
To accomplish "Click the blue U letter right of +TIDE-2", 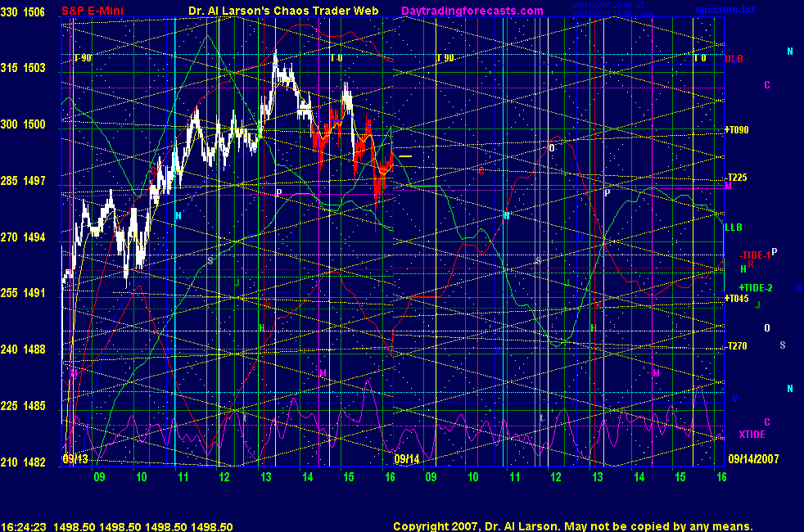I will (x=797, y=289).
